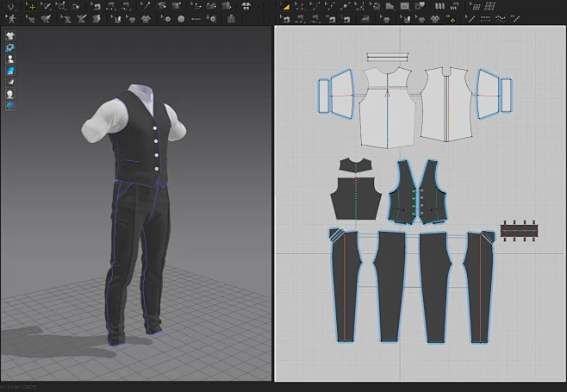
Task: Toggle the blue gear-like display icon in 3D sidebar
Action: tap(10, 48)
